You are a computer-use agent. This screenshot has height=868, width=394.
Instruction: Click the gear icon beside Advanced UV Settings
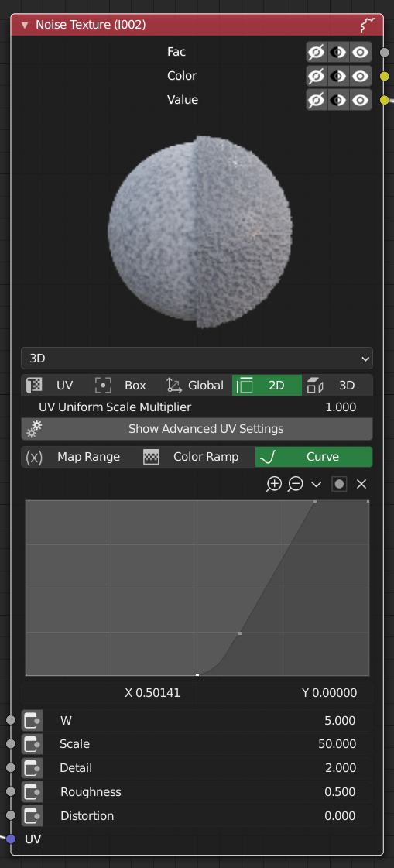coord(34,428)
